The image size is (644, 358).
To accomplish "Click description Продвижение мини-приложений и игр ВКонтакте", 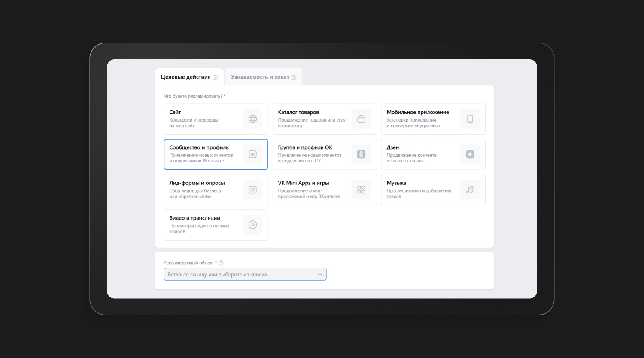I will click(x=309, y=193).
